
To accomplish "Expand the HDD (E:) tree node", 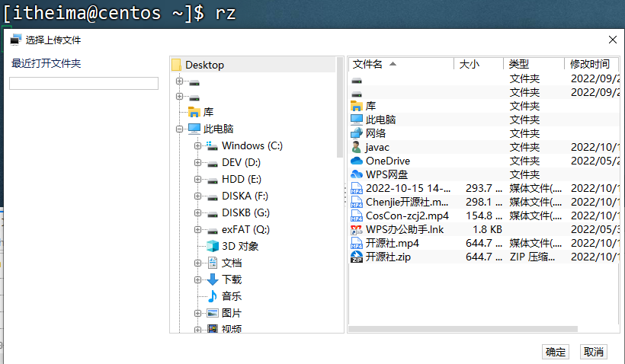I will click(x=197, y=179).
